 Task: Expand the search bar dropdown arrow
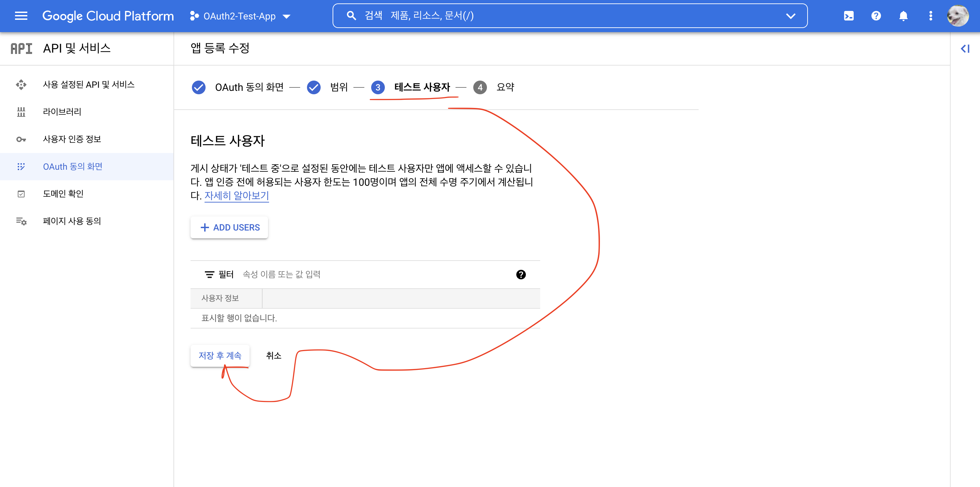click(x=790, y=16)
